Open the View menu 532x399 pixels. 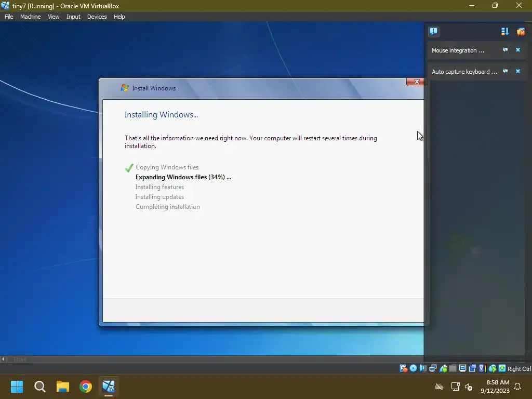pyautogui.click(x=54, y=17)
